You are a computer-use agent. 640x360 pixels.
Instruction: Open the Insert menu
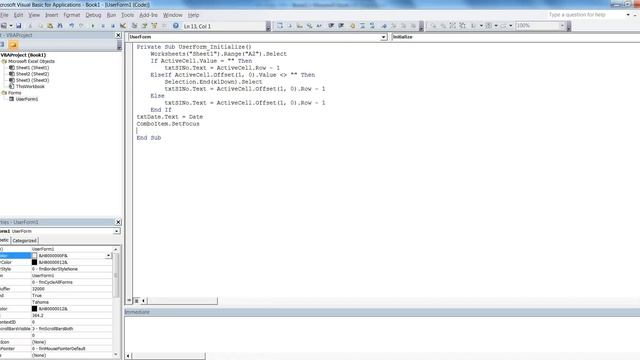click(51, 15)
